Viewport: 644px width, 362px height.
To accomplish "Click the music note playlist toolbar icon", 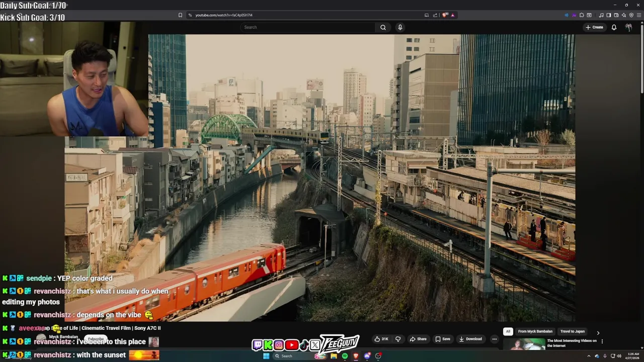I will [601, 15].
